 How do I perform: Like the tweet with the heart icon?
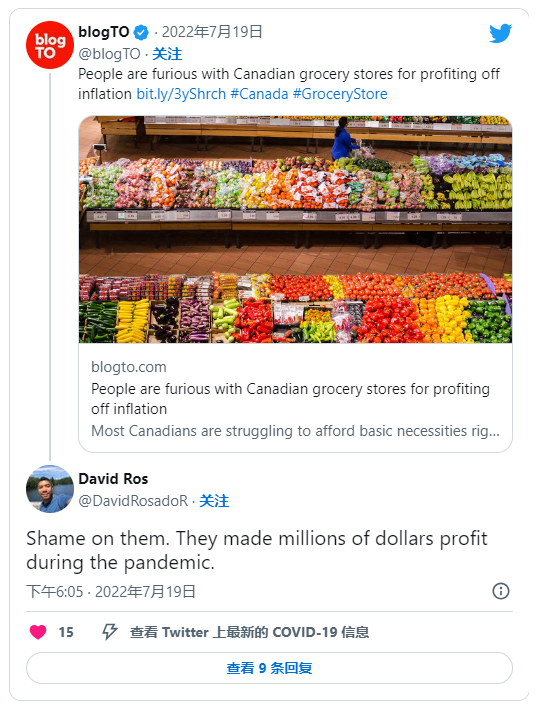38,632
